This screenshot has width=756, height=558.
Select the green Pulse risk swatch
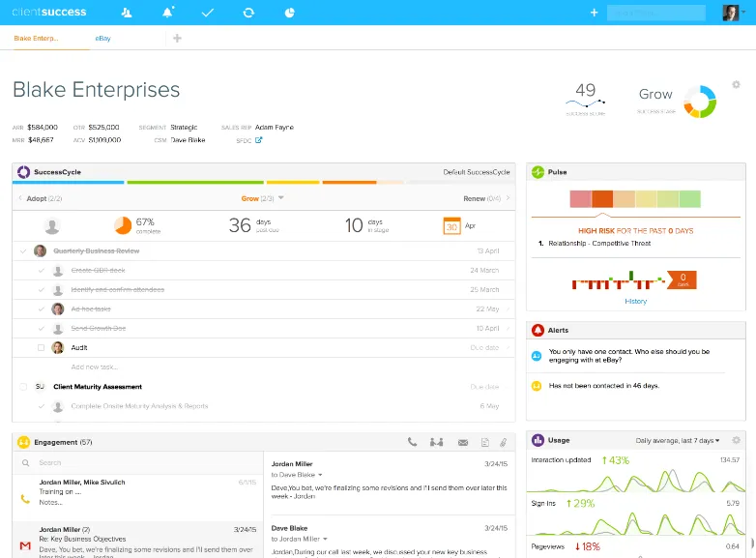point(689,198)
